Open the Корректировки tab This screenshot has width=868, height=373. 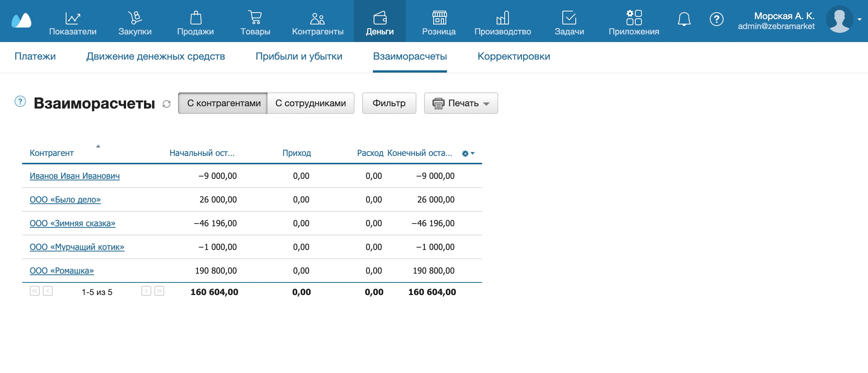(514, 56)
